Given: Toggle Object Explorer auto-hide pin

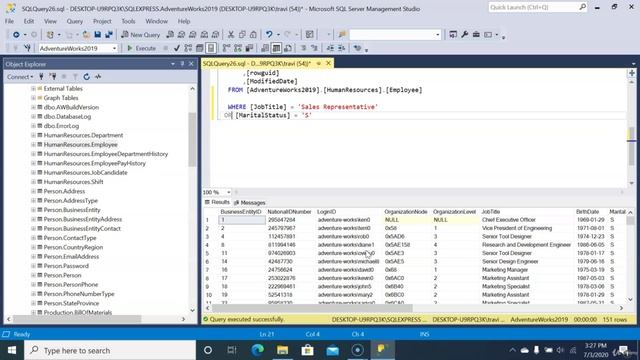Looking at the screenshot, I should [x=182, y=64].
